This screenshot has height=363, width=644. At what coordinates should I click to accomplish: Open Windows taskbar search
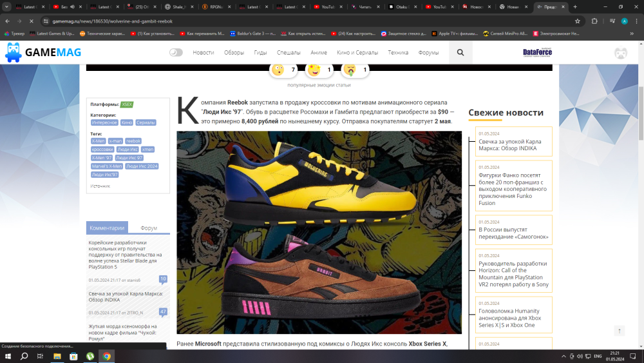coord(24,356)
